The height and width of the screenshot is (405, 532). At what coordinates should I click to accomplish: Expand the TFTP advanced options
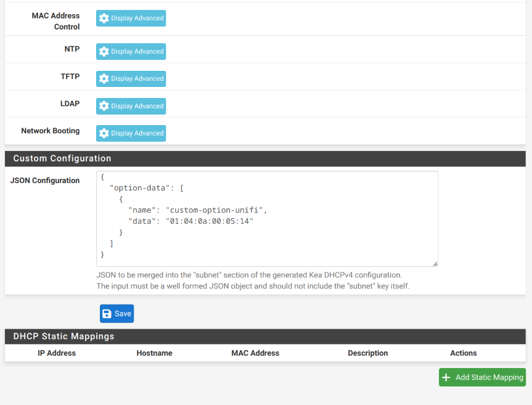[x=131, y=79]
